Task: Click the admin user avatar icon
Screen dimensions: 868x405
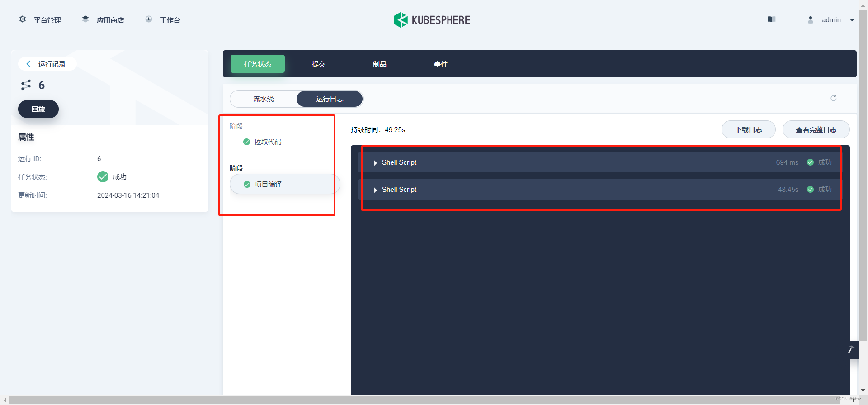Action: pos(811,19)
